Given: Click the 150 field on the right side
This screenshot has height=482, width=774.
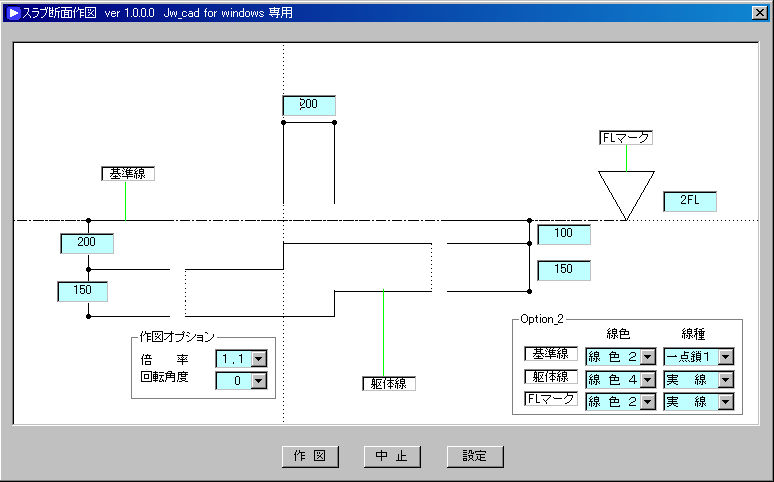Looking at the screenshot, I should pos(564,270).
